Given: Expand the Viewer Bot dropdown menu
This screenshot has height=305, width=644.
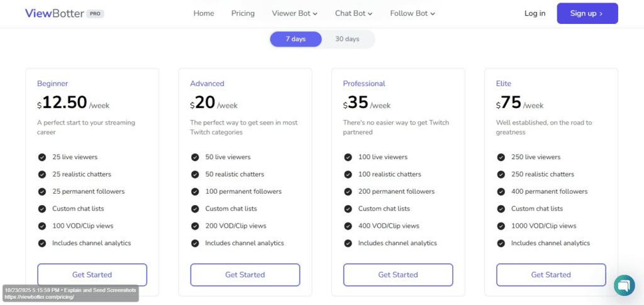Looking at the screenshot, I should [294, 13].
